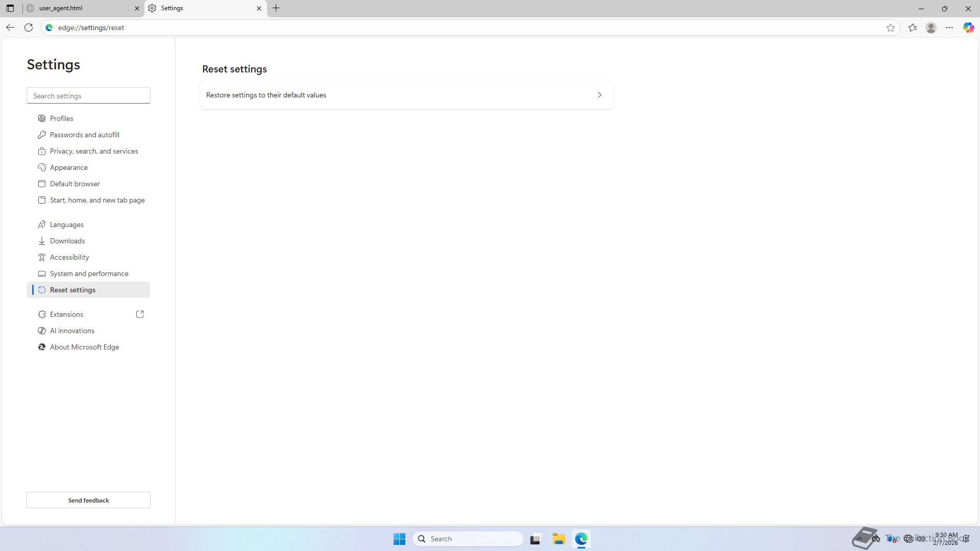The height and width of the screenshot is (551, 980).
Task: Open the Tab actions menu icon
Action: (x=10, y=8)
